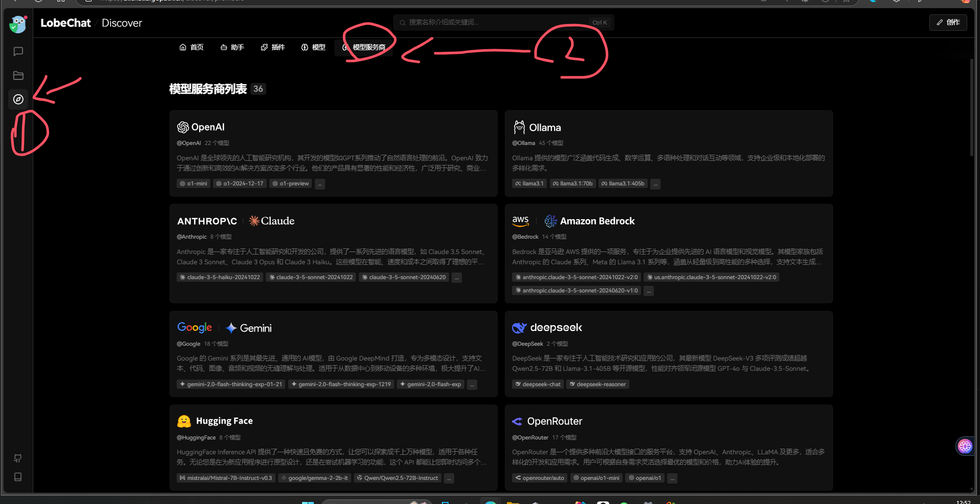Click the OpenRouter logo icon
The height and width of the screenshot is (504, 980).
(x=517, y=421)
